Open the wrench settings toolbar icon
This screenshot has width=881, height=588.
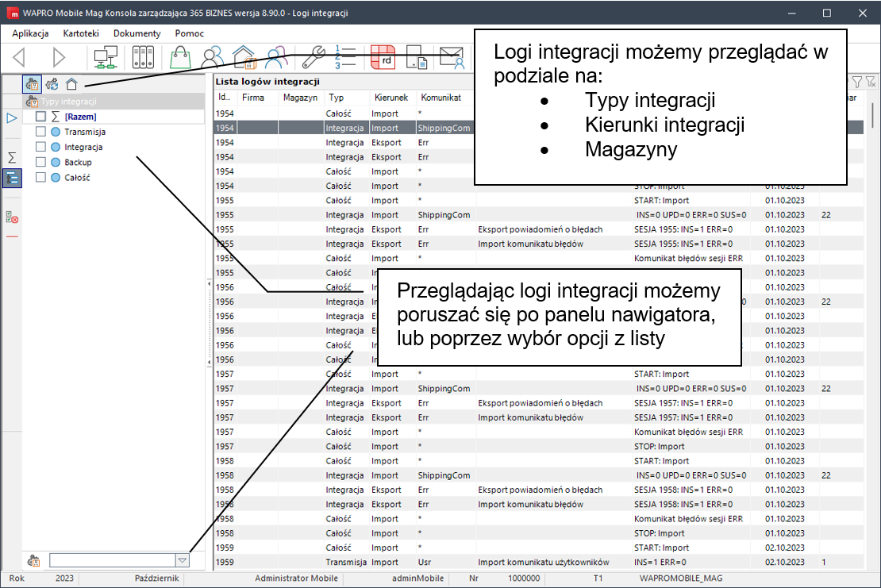click(313, 57)
